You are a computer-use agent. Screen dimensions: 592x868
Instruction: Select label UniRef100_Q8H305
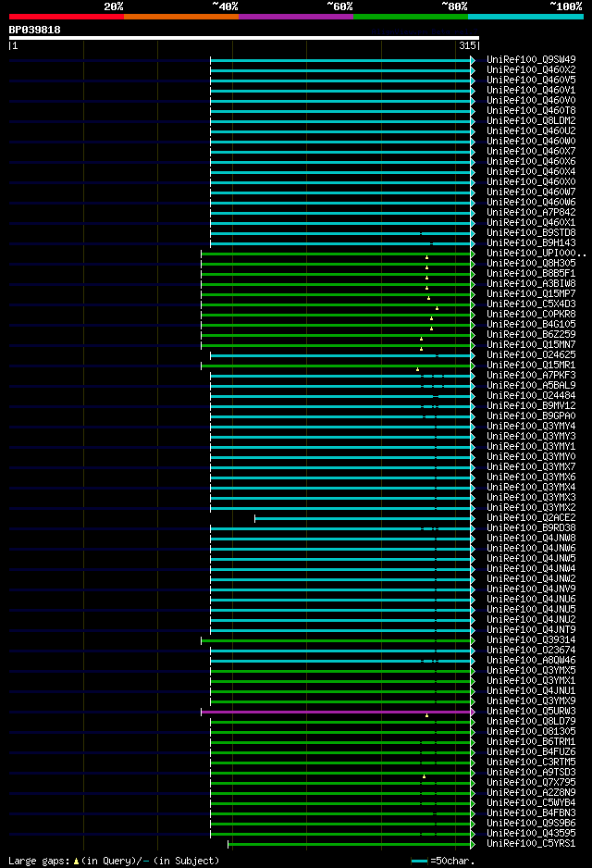pyautogui.click(x=531, y=263)
